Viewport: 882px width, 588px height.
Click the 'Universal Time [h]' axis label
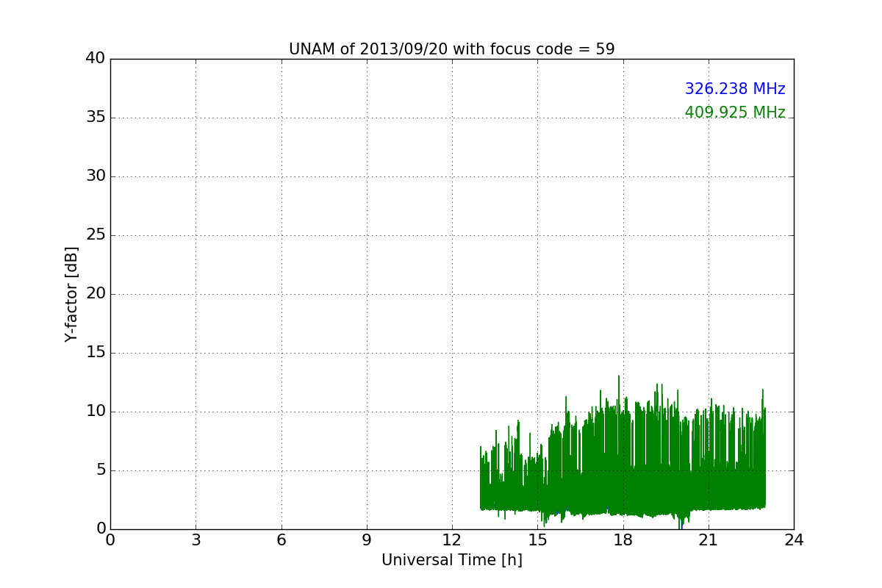pos(452,560)
